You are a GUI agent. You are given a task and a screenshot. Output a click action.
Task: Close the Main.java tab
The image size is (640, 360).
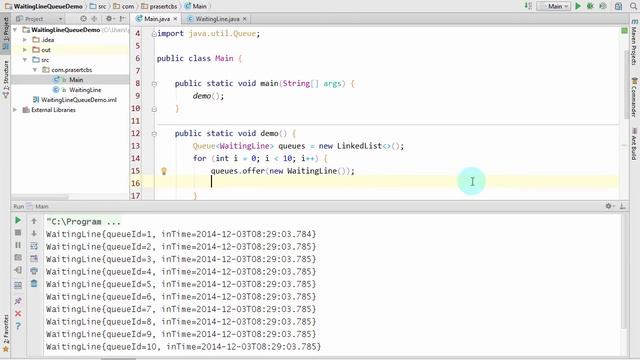[176, 19]
